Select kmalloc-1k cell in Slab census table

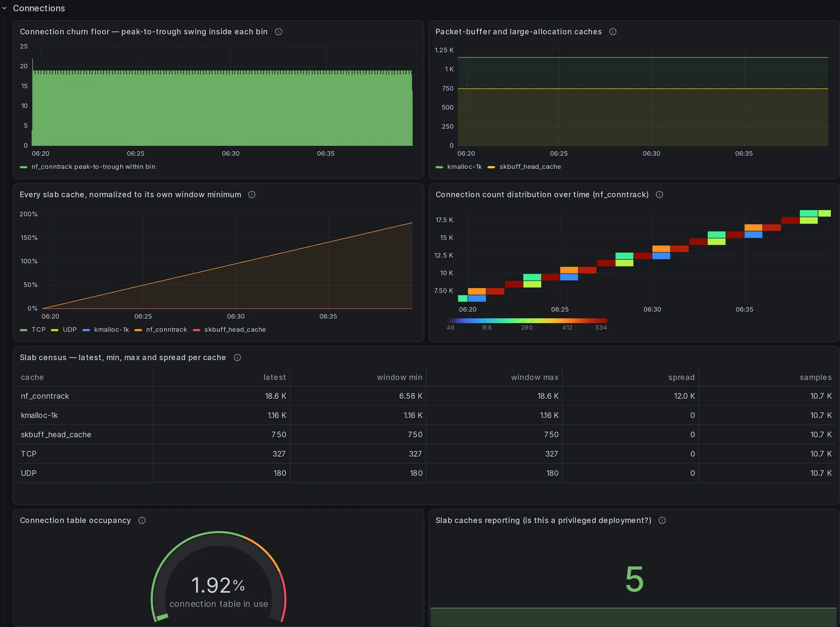point(86,415)
